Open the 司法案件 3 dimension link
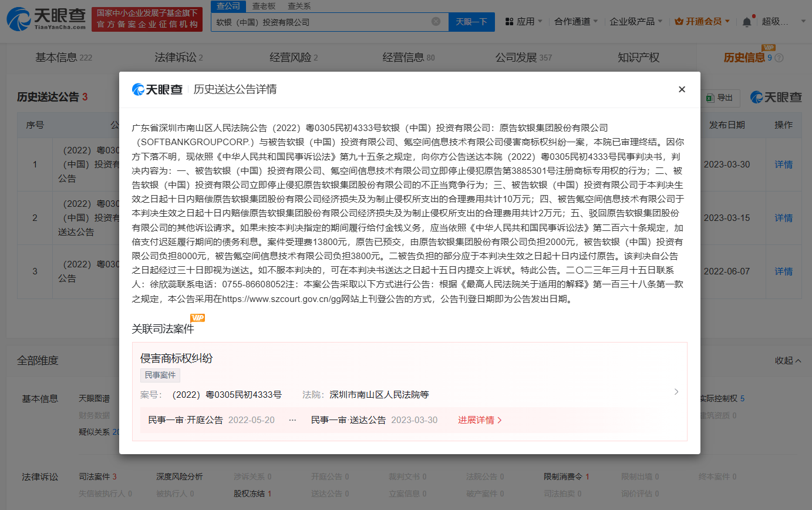This screenshot has height=510, width=812. 98,477
